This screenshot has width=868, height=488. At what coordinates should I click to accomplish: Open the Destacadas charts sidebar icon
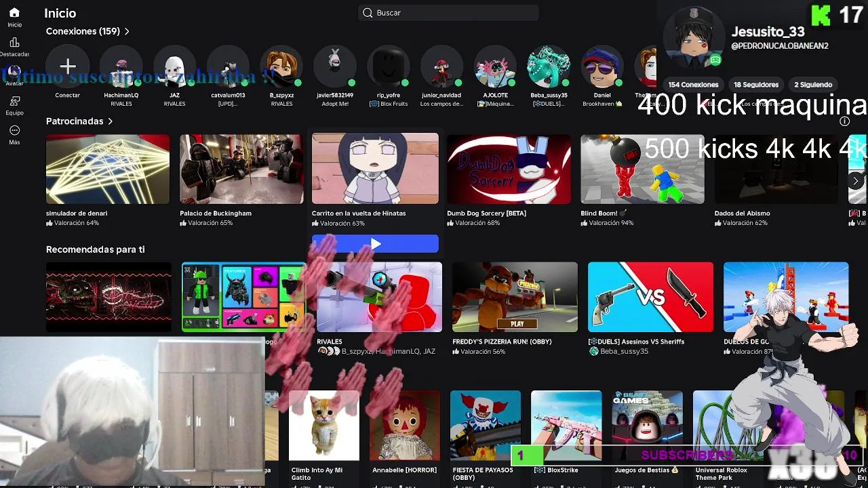tap(14, 43)
